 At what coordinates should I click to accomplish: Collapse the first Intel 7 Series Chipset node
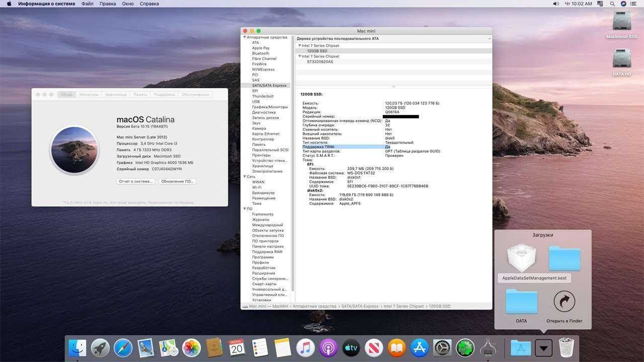(x=299, y=46)
